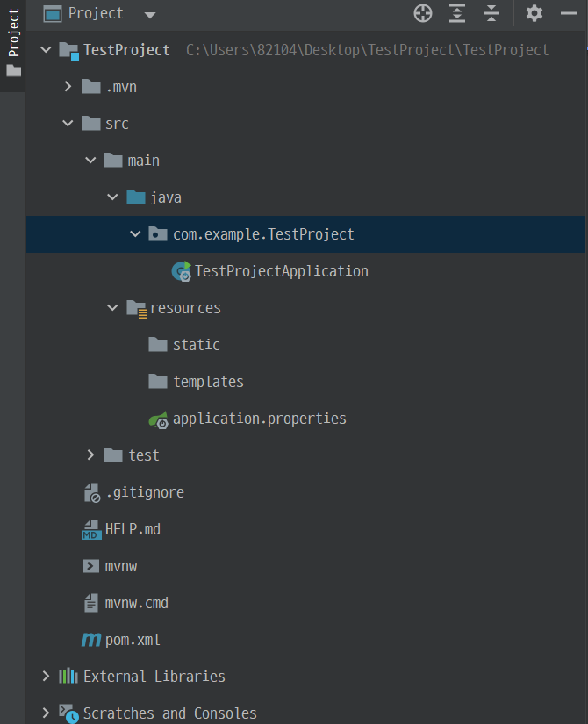Click the mvnw shell script icon

91,566
